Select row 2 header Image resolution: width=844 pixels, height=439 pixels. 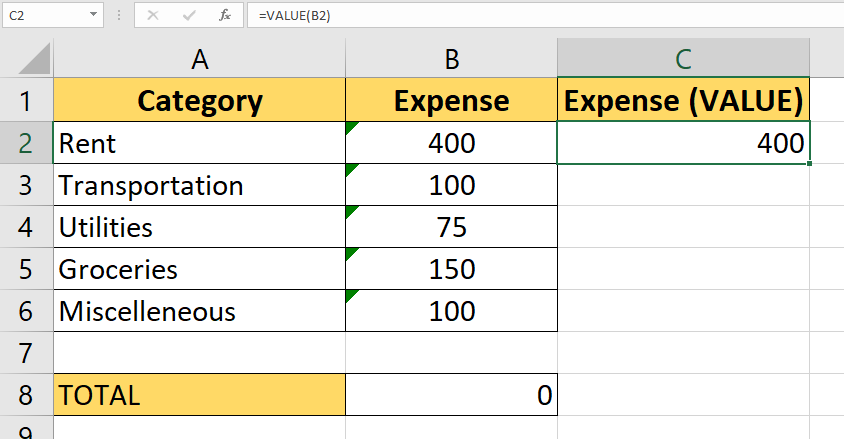(26, 143)
